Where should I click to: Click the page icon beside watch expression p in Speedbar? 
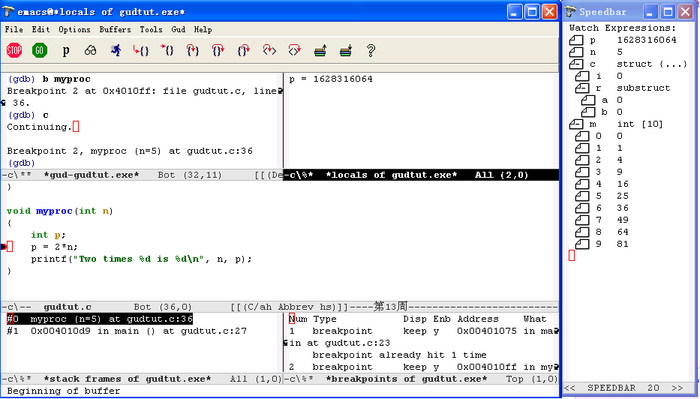point(576,40)
